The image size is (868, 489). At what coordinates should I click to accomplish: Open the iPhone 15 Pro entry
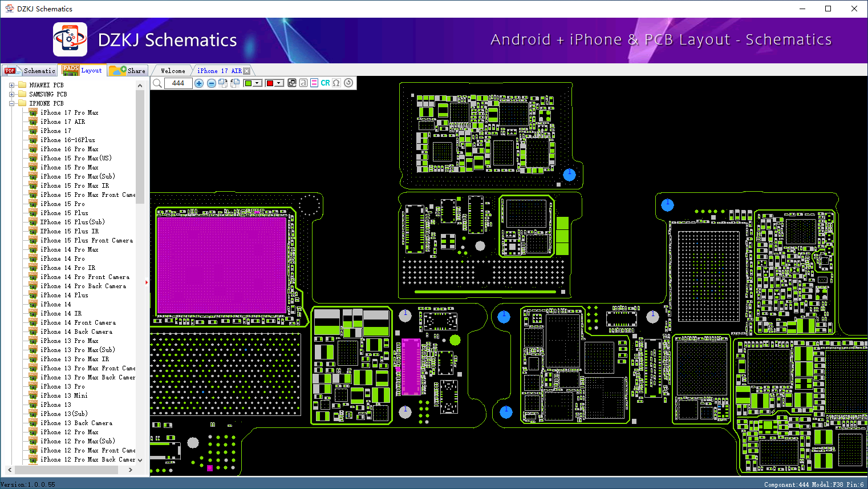point(63,204)
